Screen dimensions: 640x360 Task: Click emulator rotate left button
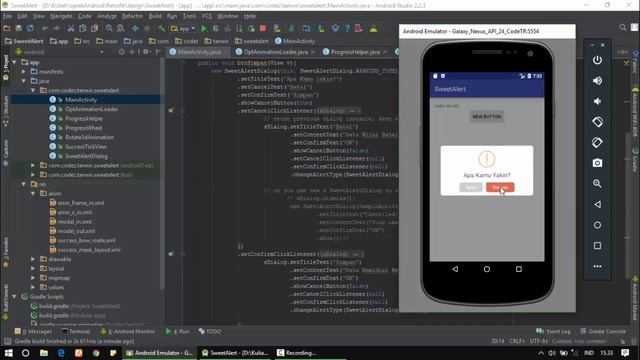[597, 122]
